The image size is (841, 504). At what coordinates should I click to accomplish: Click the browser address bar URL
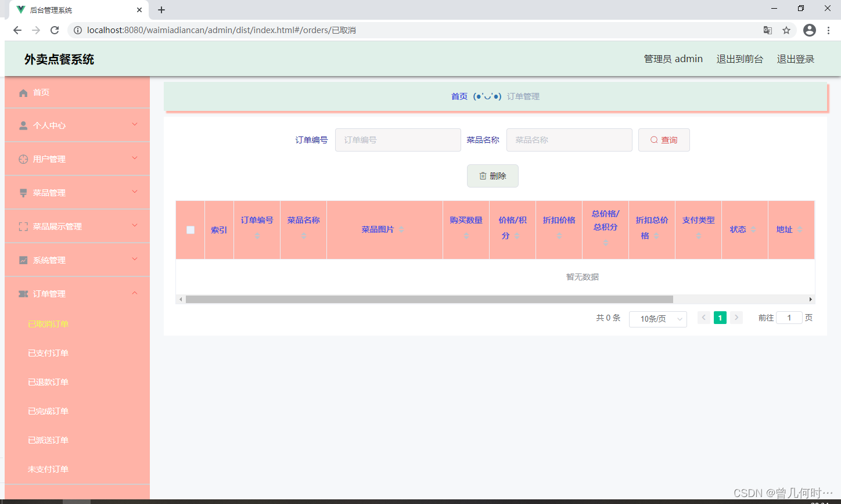221,30
